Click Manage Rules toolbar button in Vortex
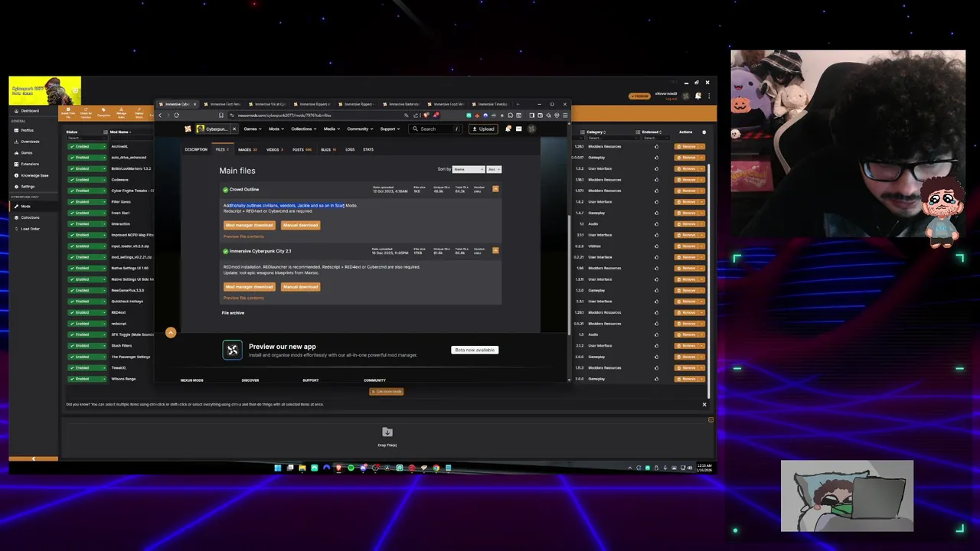 pyautogui.click(x=122, y=113)
